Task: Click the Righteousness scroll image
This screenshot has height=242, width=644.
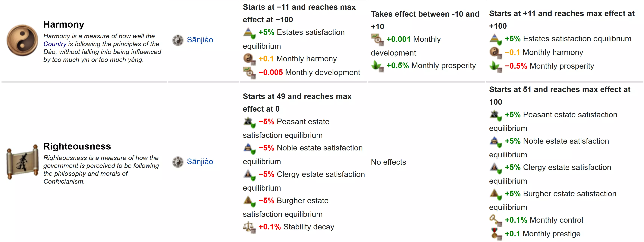Action: click(x=22, y=162)
